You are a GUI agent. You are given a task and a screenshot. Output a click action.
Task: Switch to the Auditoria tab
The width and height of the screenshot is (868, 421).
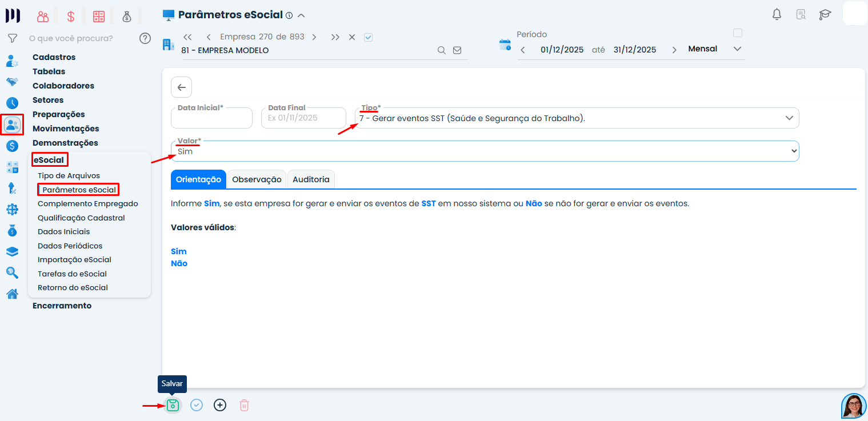coord(311,179)
